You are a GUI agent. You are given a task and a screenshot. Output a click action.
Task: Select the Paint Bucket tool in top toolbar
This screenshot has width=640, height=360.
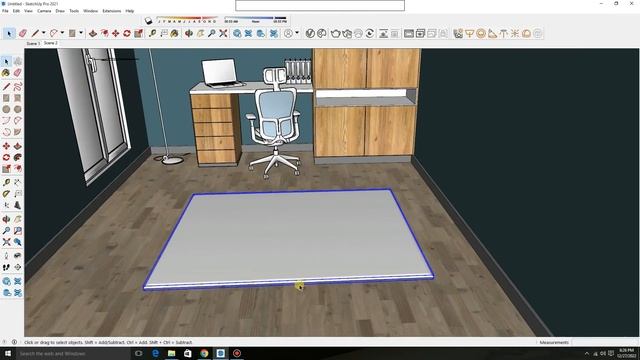pos(175,33)
